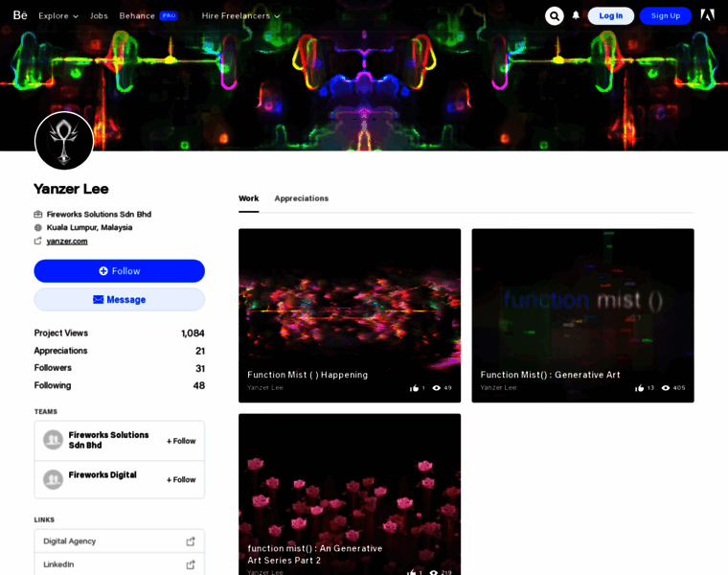Open Behance PRO link
This screenshot has height=575, width=728.
[x=148, y=15]
